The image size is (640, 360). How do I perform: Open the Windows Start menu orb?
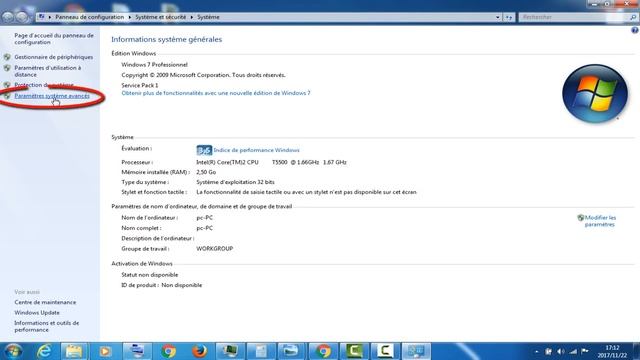click(x=13, y=351)
